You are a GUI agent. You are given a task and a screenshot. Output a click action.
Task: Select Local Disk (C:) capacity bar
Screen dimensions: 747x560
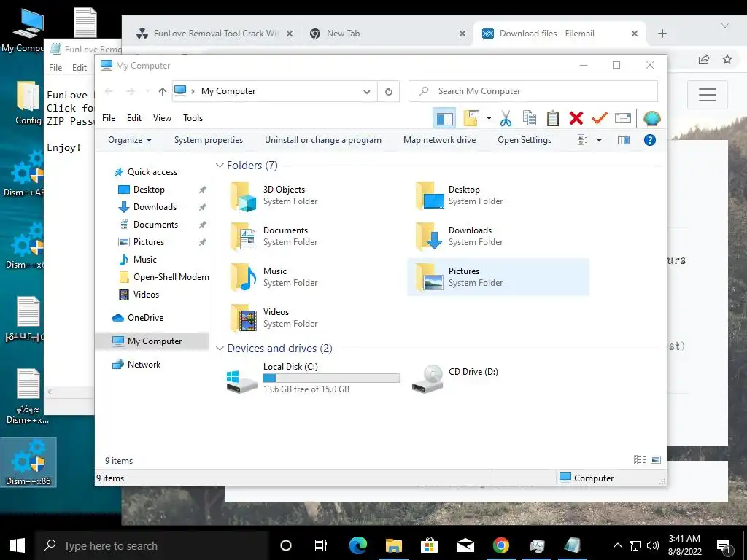(x=331, y=378)
